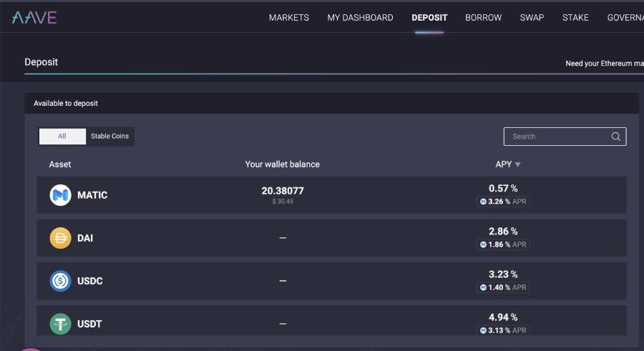Click the Search input field
Viewport: 644px width, 351px height.
[x=565, y=137]
